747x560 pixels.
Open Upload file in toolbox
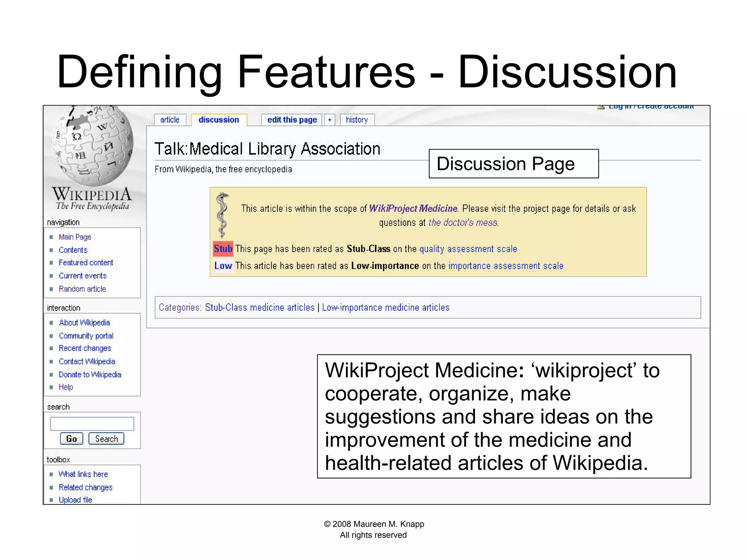pos(76,500)
